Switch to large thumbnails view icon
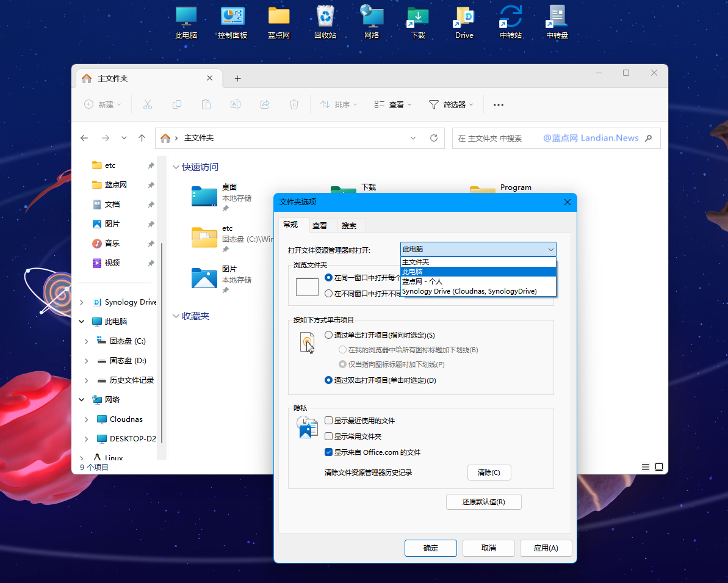The width and height of the screenshot is (728, 583). pyautogui.click(x=659, y=467)
